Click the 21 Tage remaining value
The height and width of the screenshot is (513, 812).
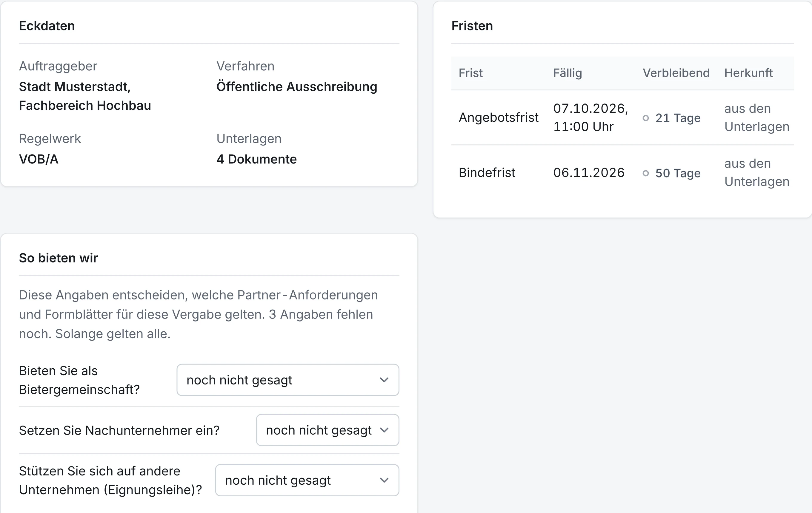(678, 118)
